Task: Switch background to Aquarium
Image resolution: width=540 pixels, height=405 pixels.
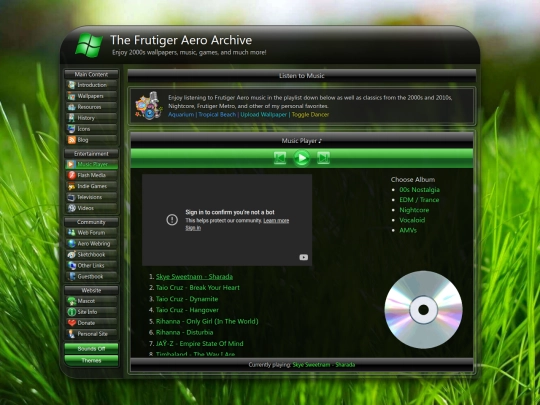Action: (181, 115)
